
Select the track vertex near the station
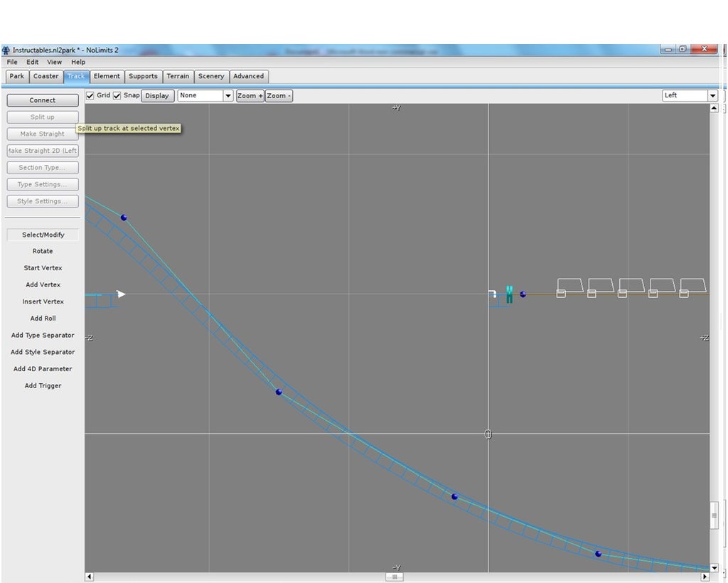point(523,294)
